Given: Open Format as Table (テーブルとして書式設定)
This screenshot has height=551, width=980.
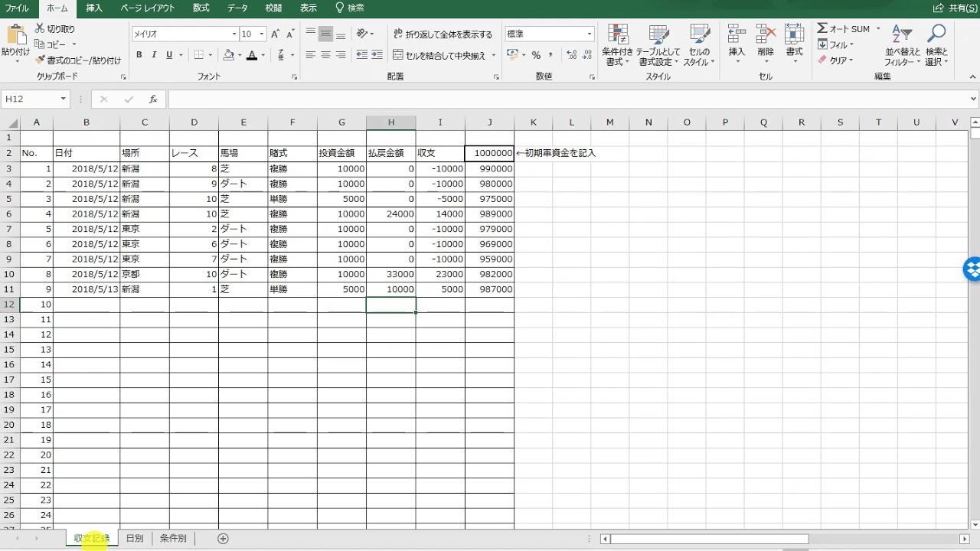Looking at the screenshot, I should 658,45.
